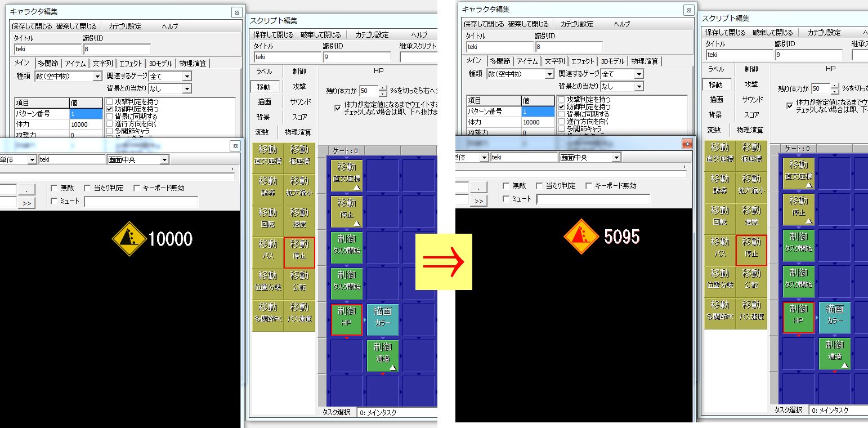Switch to the エフェクト tab in the left character editor

point(131,63)
